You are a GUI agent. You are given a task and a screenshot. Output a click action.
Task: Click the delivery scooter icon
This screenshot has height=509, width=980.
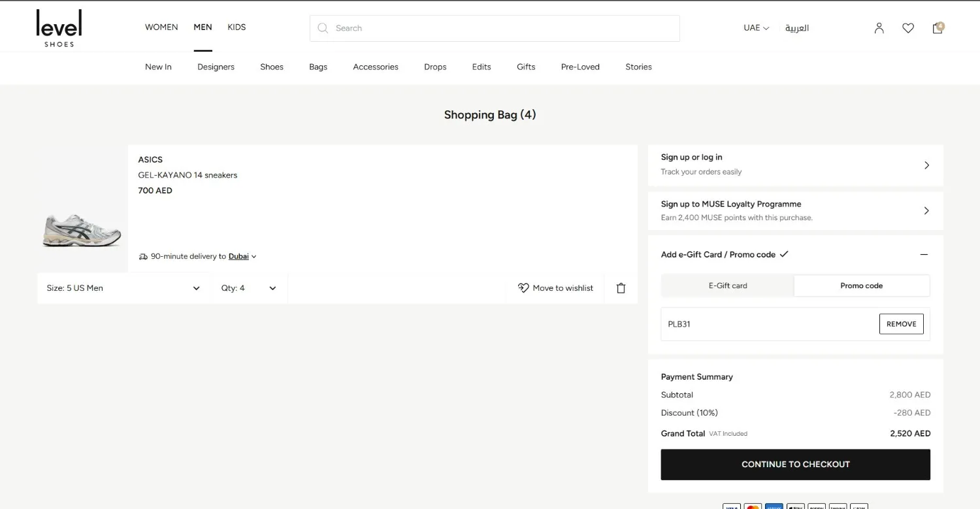tap(143, 257)
